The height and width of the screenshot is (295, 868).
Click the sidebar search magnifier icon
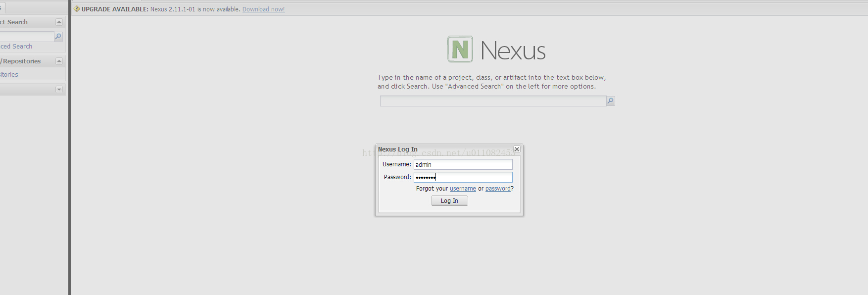(58, 37)
